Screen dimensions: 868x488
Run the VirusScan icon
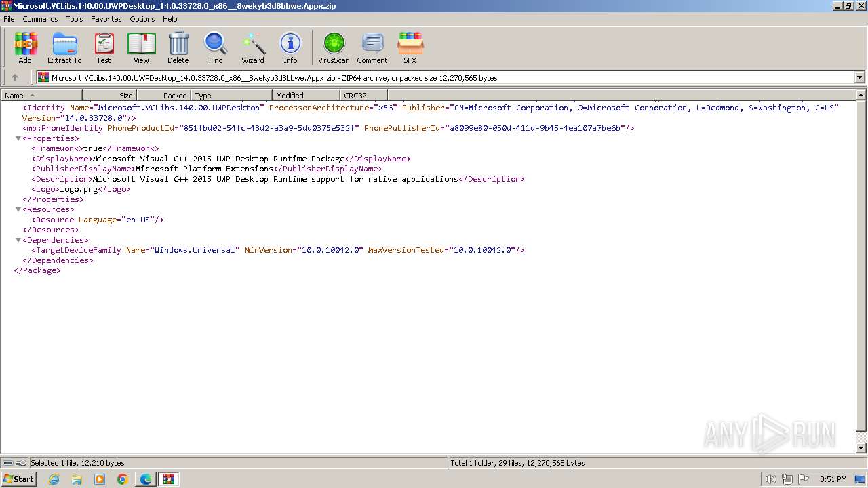click(334, 48)
